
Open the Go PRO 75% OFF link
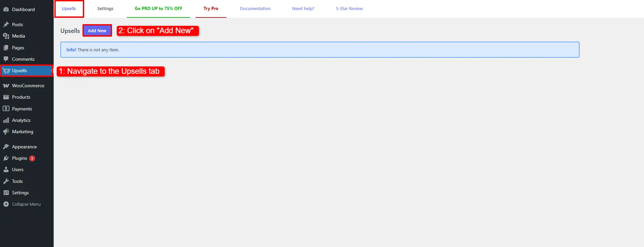(158, 9)
